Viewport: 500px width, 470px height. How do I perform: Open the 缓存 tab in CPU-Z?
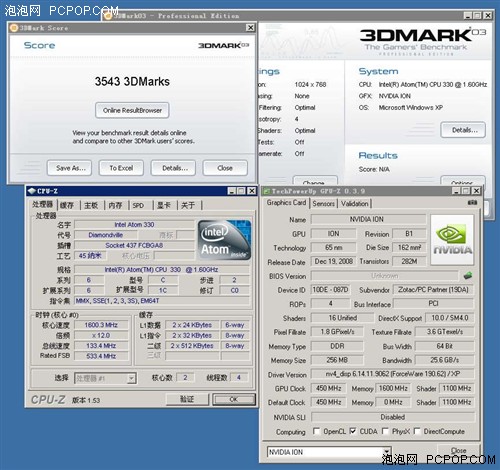pos(67,205)
